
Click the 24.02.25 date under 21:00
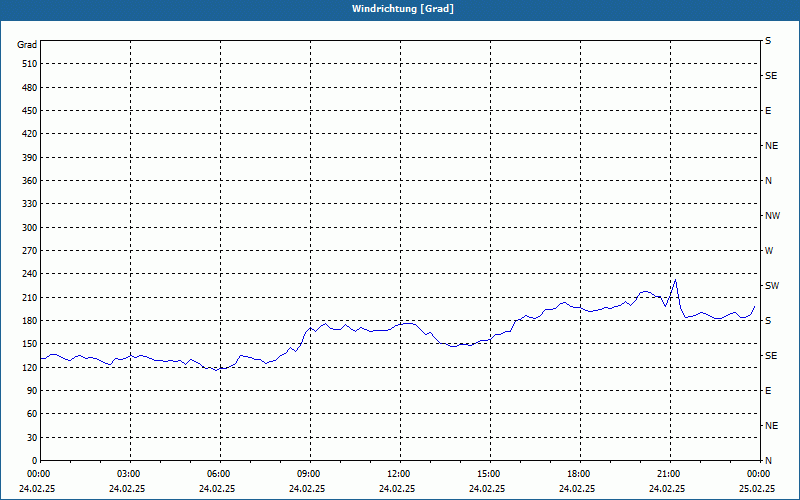coord(667,488)
